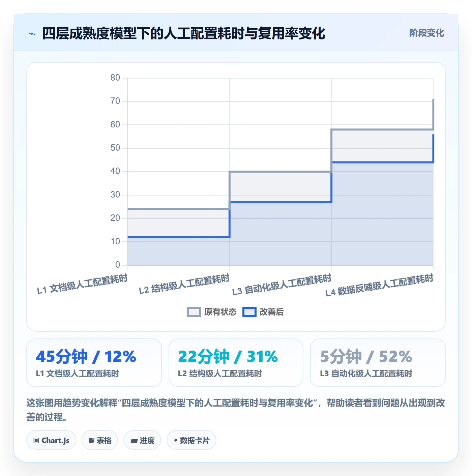Click the grid icon in 表格 chip
Viewport: 472px width, 476px height.
coord(91,441)
